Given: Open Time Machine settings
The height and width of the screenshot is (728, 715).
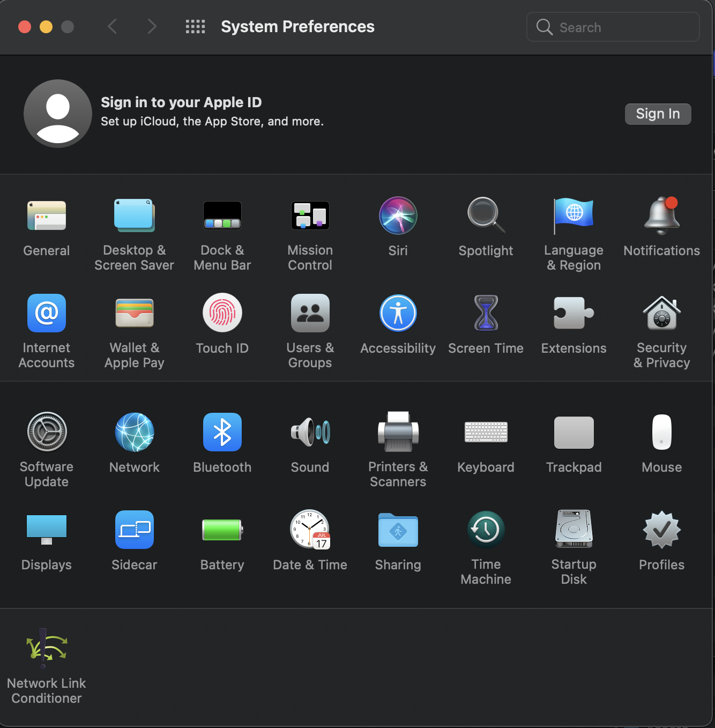Looking at the screenshot, I should point(486,530).
